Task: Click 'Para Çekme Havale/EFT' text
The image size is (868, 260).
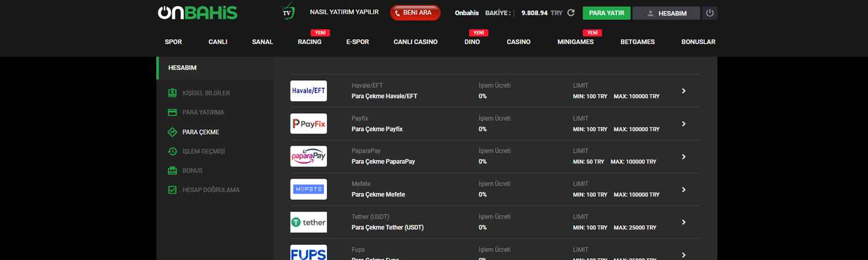Action: pyautogui.click(x=384, y=96)
